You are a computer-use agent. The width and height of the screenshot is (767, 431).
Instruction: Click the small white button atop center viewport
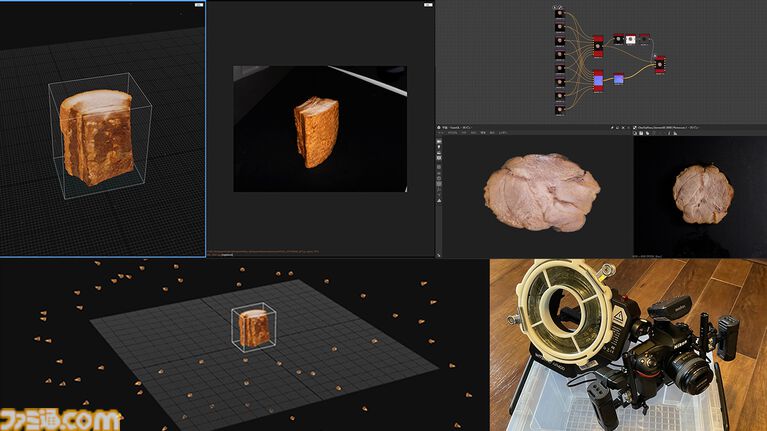click(x=428, y=4)
